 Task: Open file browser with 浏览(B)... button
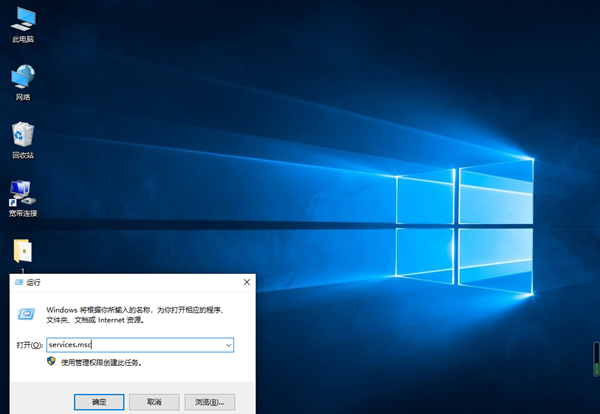210,402
